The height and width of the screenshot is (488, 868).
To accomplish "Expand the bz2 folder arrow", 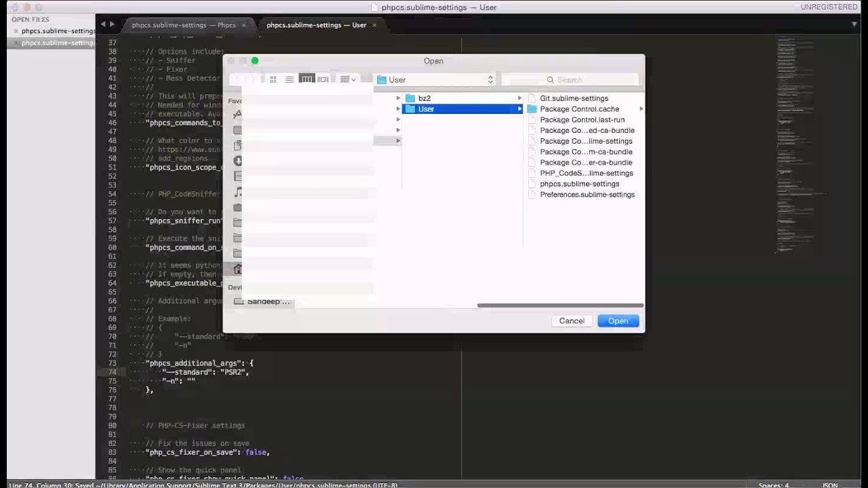I will [x=519, y=98].
